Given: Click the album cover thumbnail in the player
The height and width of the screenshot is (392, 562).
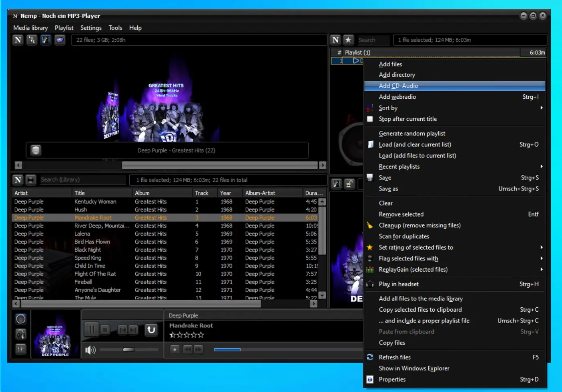Looking at the screenshot, I should click(55, 334).
